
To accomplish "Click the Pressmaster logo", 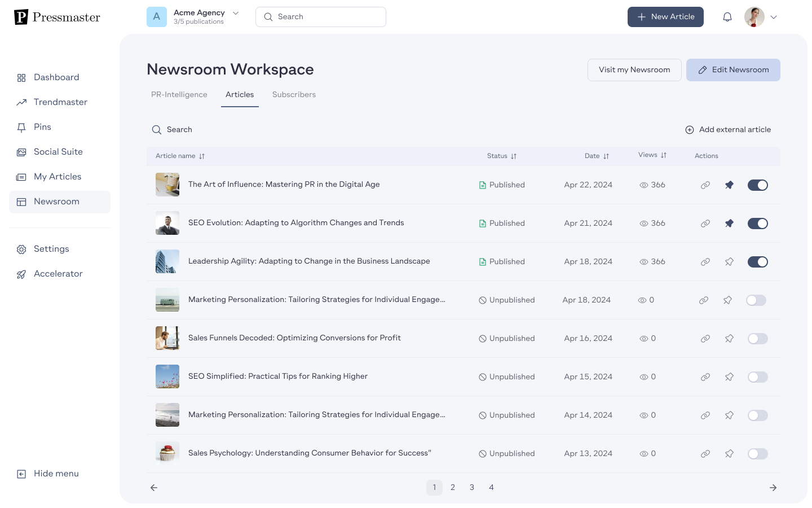I will tap(57, 17).
